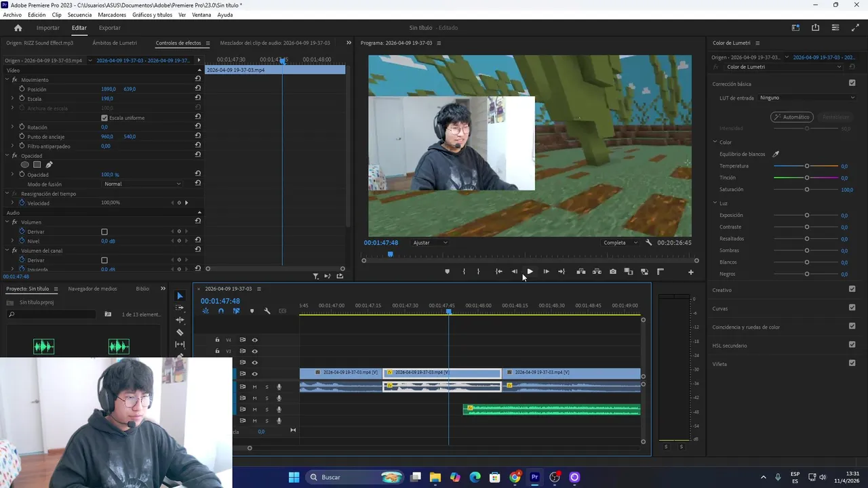Show hidden source panel tabs overflow arrows
Viewport: 868px width, 488px height.
point(349,43)
